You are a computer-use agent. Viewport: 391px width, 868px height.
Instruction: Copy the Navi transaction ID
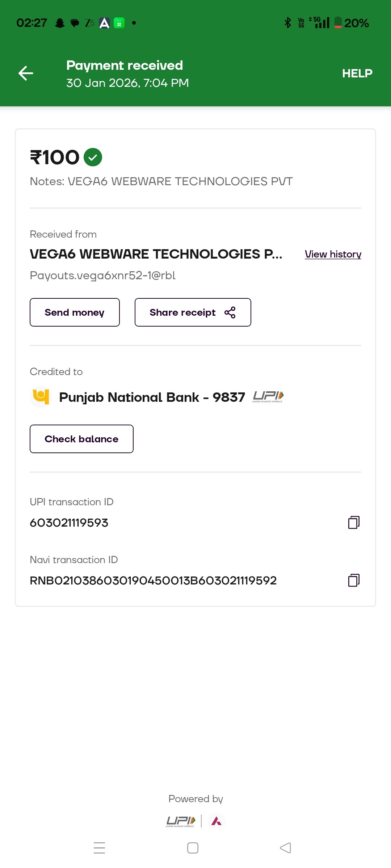[x=353, y=580]
